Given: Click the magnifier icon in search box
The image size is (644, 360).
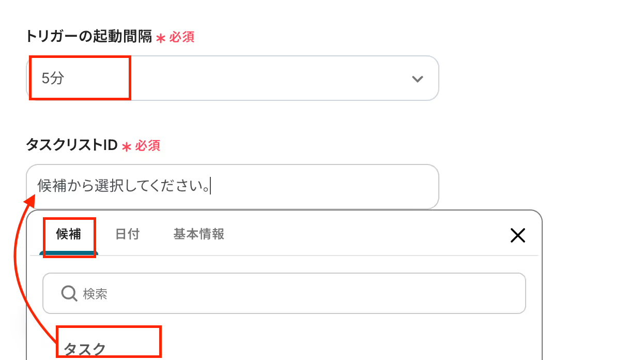Looking at the screenshot, I should [x=69, y=294].
